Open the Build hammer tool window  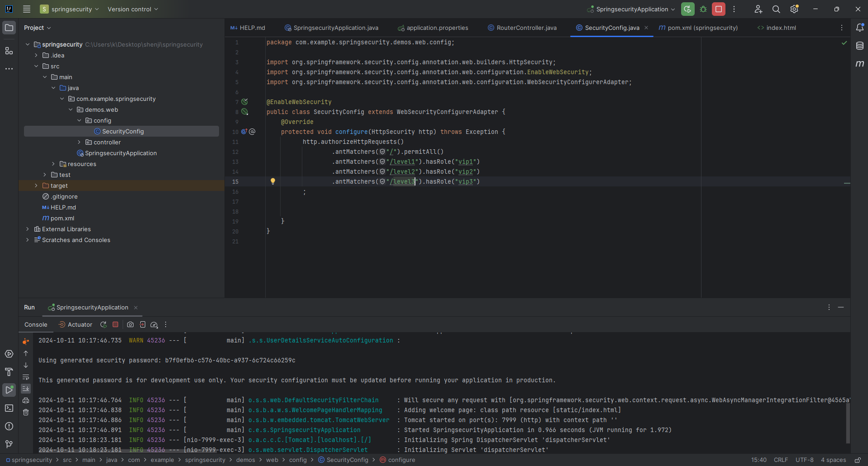click(9, 372)
